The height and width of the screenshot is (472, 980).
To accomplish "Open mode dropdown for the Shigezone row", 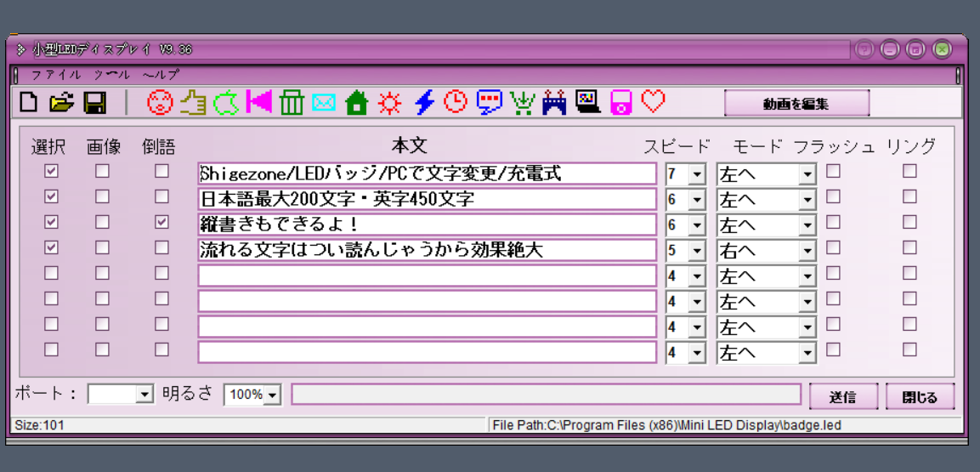I will (807, 173).
